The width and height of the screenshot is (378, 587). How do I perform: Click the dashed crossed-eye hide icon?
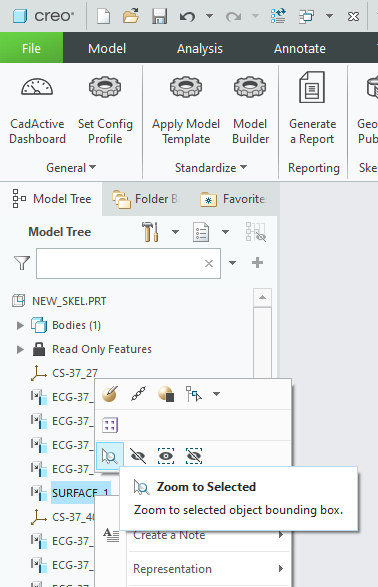pyautogui.click(x=194, y=456)
